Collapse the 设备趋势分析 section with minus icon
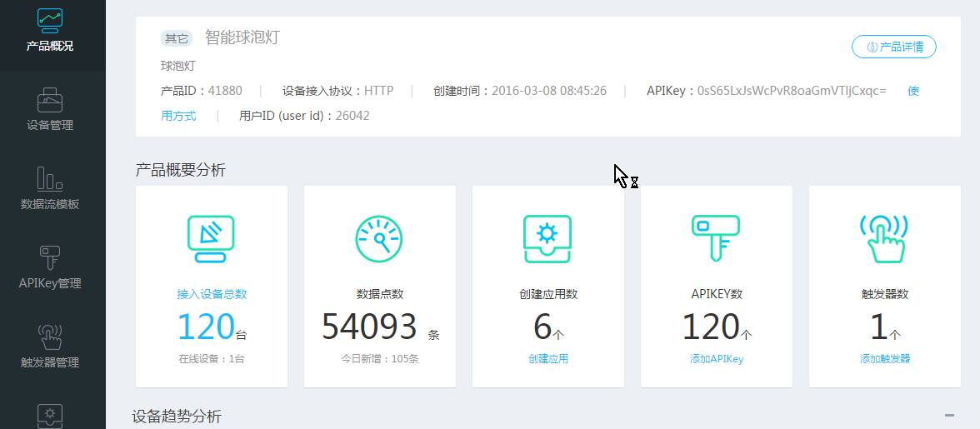980x429 pixels. [x=949, y=416]
